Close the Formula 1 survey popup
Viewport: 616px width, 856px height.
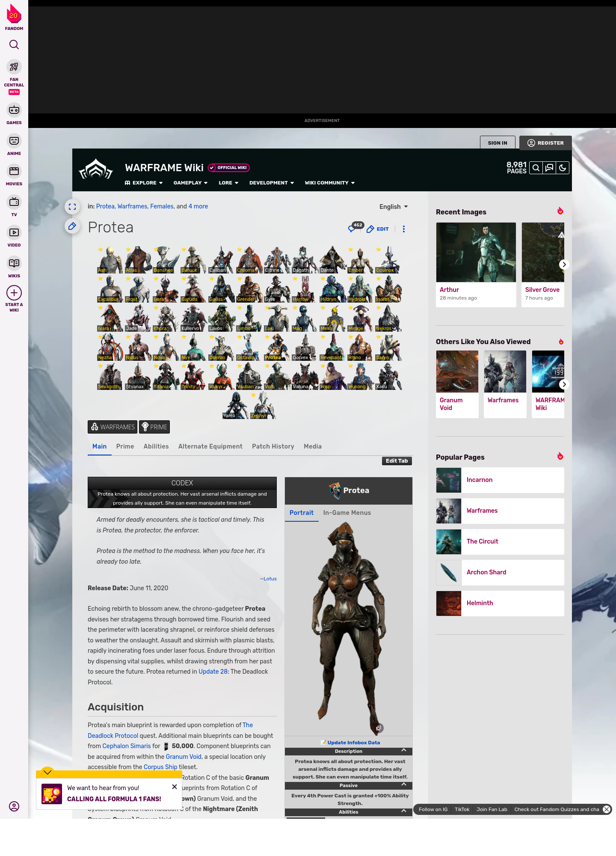tap(175, 787)
